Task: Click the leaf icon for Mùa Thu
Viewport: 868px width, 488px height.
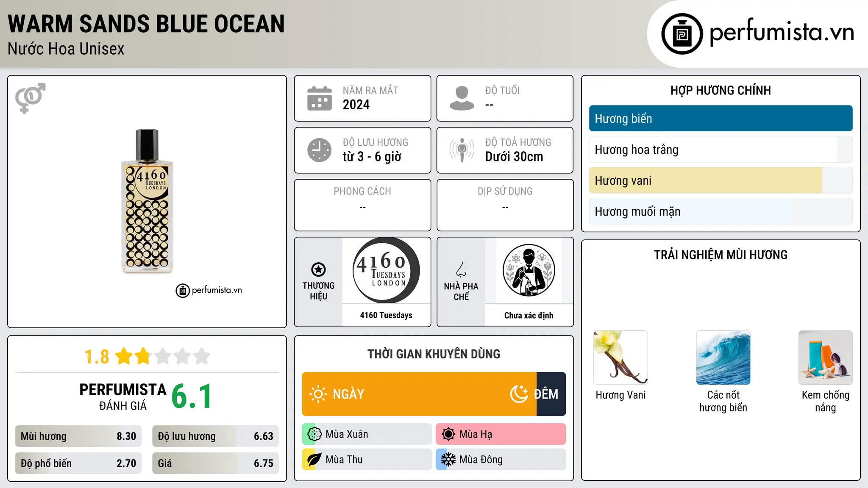Action: (x=314, y=460)
